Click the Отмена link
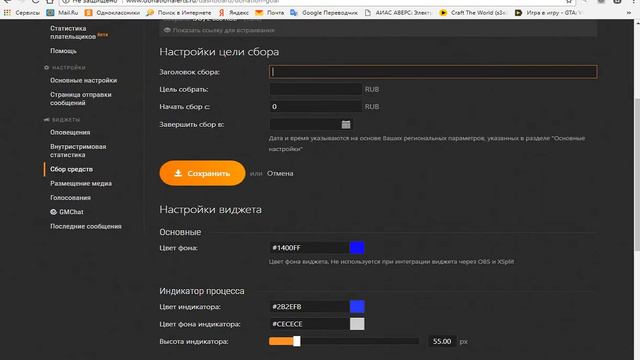This screenshot has width=640, height=360. coord(280,173)
